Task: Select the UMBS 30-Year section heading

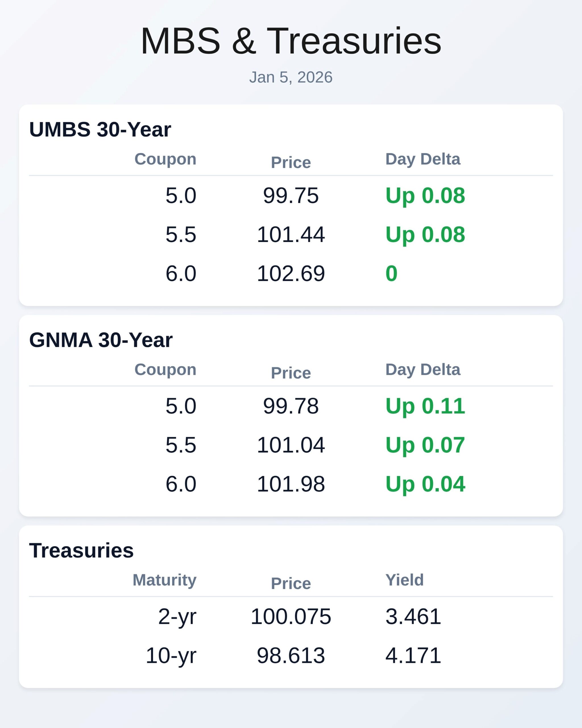Action: click(100, 129)
